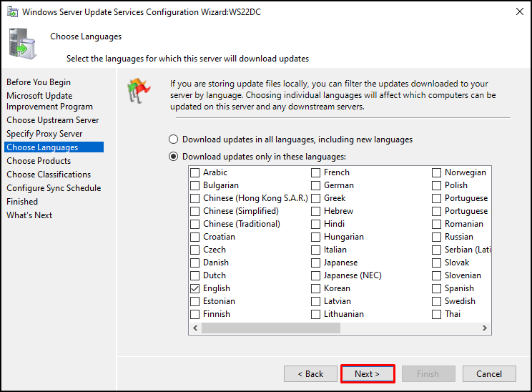
Task: Check the plain Japanese checkbox
Action: (315, 263)
